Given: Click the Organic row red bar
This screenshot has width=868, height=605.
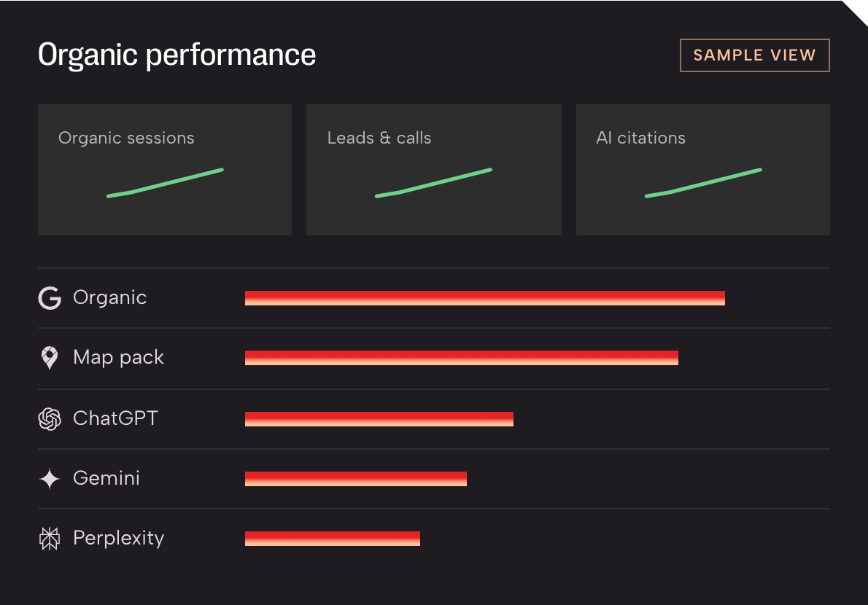Looking at the screenshot, I should (x=485, y=298).
